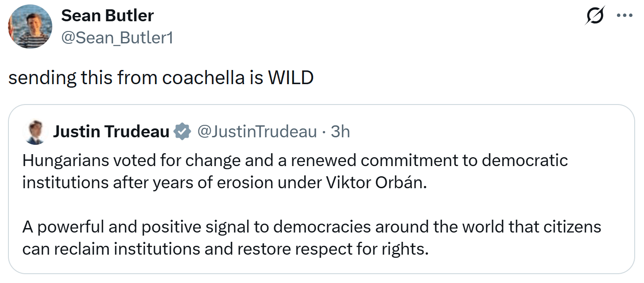Click the @Sean_Butler1 handle

pos(117,38)
